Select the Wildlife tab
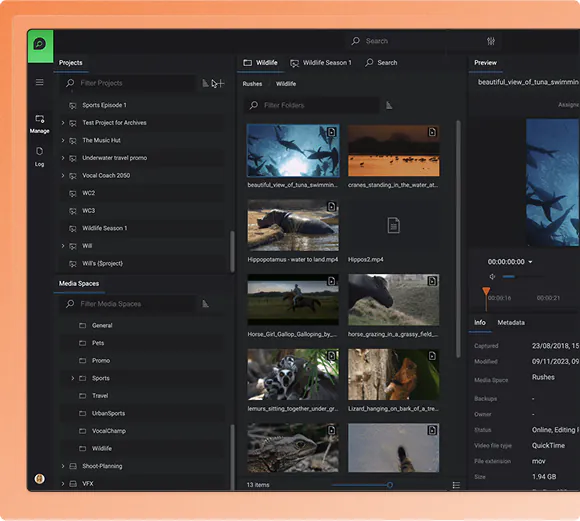Viewport: 580px width, 521px height. [260, 63]
